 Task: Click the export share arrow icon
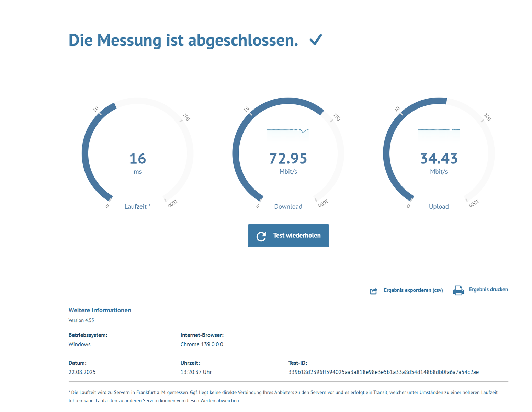[373, 291]
